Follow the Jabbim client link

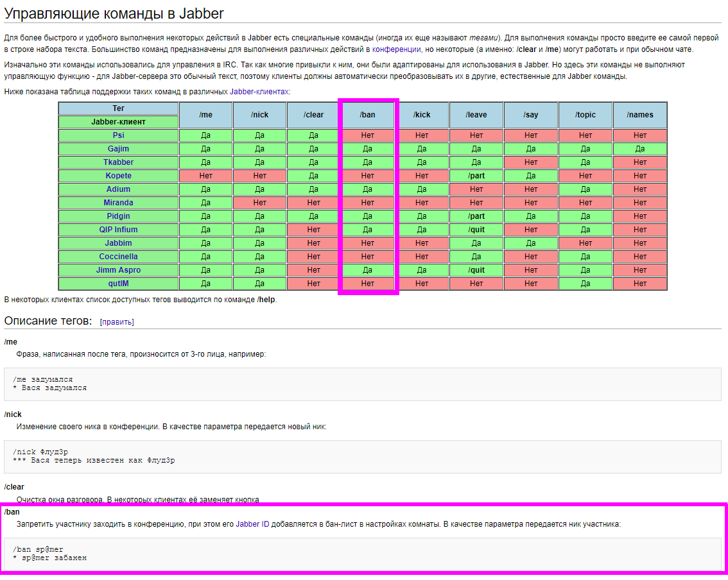click(118, 243)
